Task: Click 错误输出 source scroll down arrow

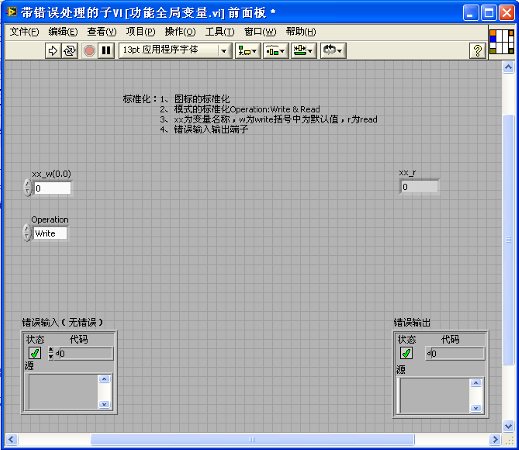Action: pyautogui.click(x=476, y=408)
